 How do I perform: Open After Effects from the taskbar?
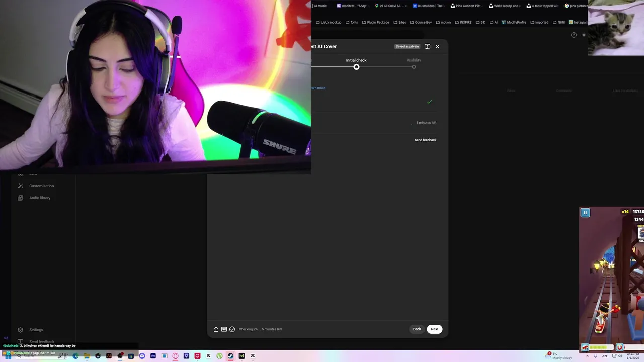pos(153,356)
